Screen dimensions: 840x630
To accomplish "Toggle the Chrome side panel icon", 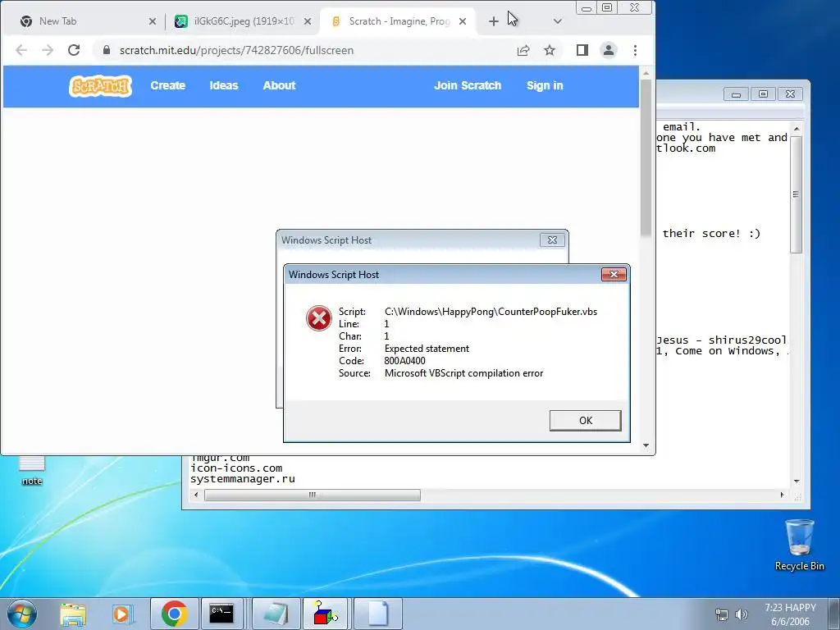I will [582, 50].
